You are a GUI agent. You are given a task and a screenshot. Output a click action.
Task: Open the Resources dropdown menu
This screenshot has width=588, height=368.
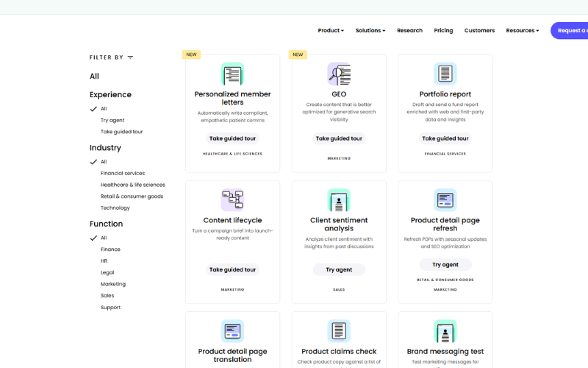click(523, 30)
